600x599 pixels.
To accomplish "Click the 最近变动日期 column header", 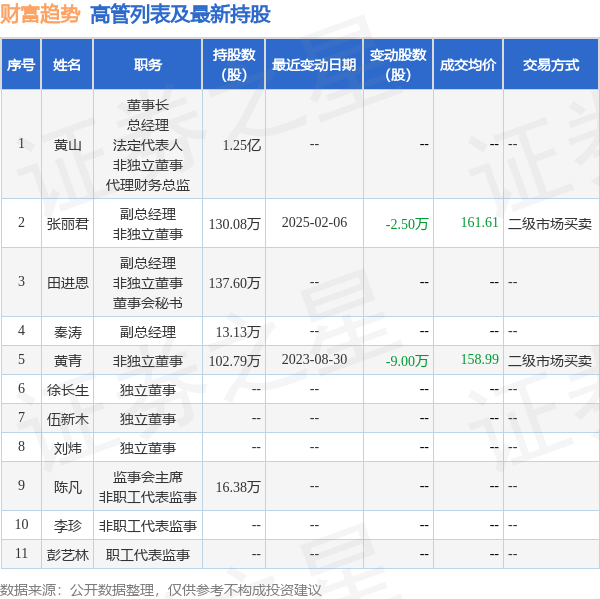I will pos(314,65).
